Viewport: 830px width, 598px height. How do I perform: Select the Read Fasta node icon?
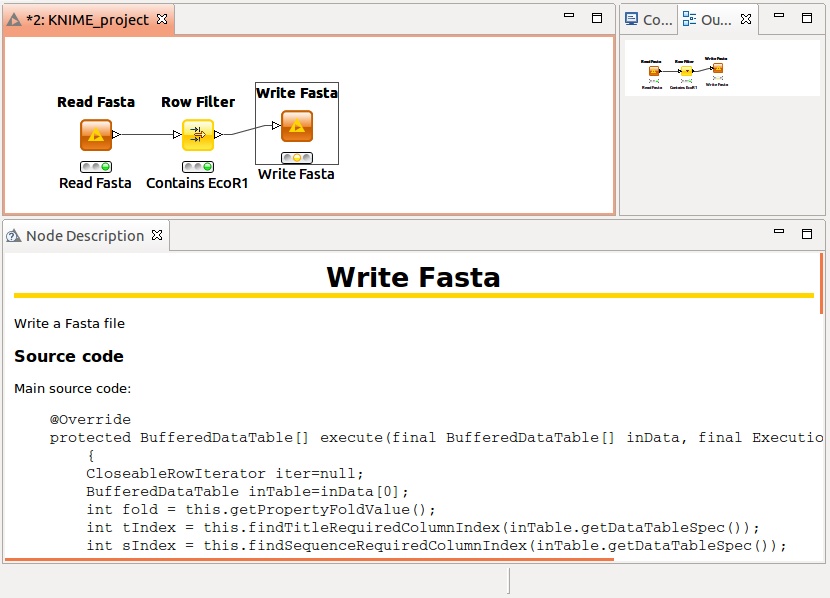coord(96,135)
